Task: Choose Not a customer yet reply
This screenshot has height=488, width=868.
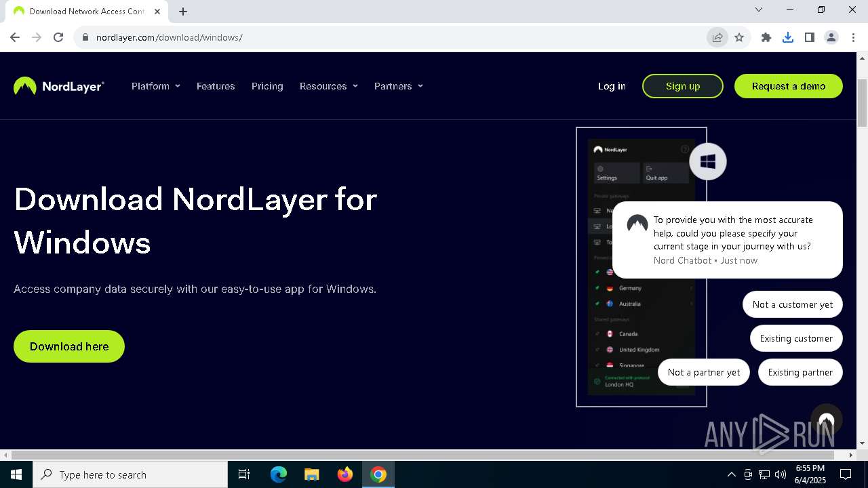Action: click(793, 304)
